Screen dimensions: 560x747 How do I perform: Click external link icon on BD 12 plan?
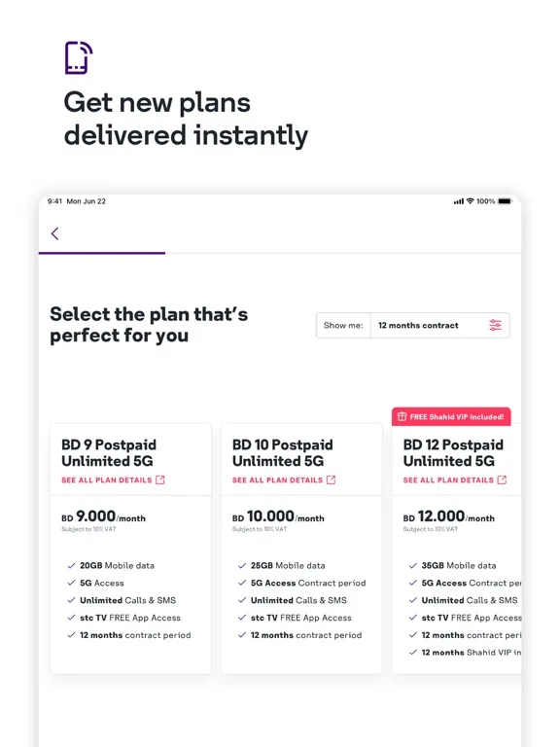pos(502,480)
